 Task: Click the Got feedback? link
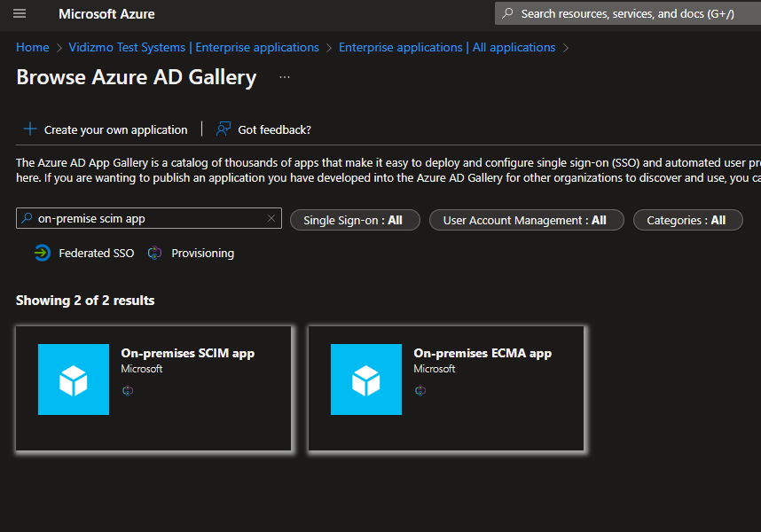click(274, 129)
